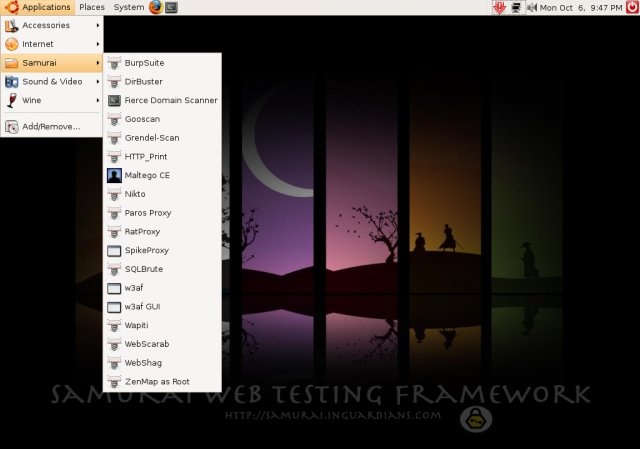
Task: Open the System menu
Action: pyautogui.click(x=129, y=7)
